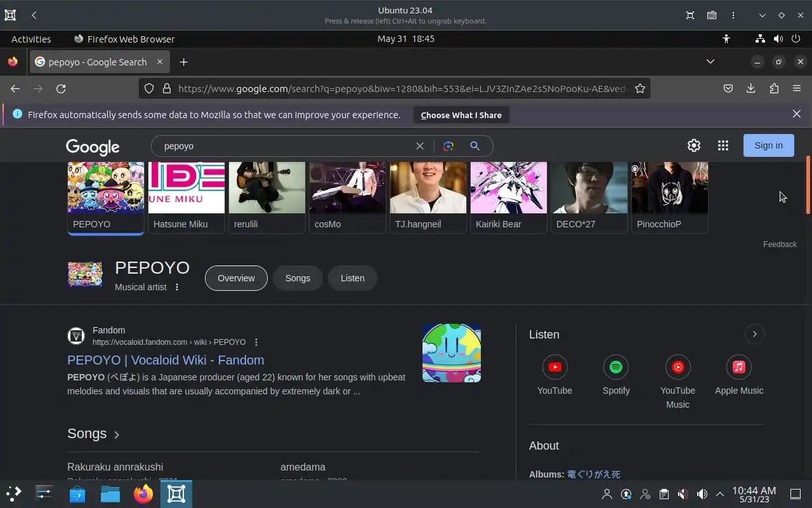The image size is (812, 508).
Task: Open Spotify listen option
Action: pyautogui.click(x=616, y=375)
